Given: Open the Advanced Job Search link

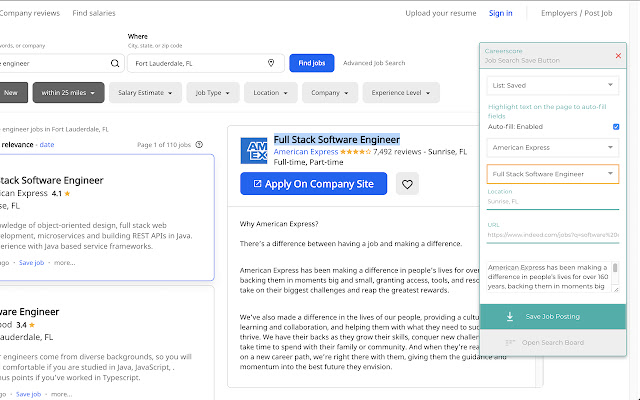Looking at the screenshot, I should (x=374, y=63).
